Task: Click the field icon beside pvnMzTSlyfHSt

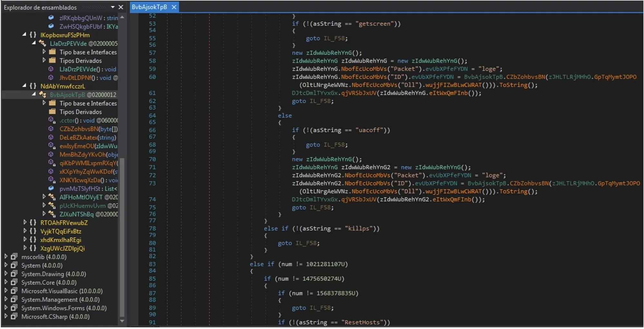Action: (51, 188)
